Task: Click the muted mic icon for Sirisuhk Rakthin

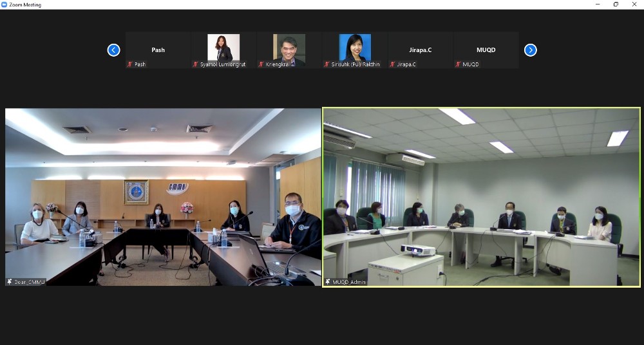Action: coord(327,64)
